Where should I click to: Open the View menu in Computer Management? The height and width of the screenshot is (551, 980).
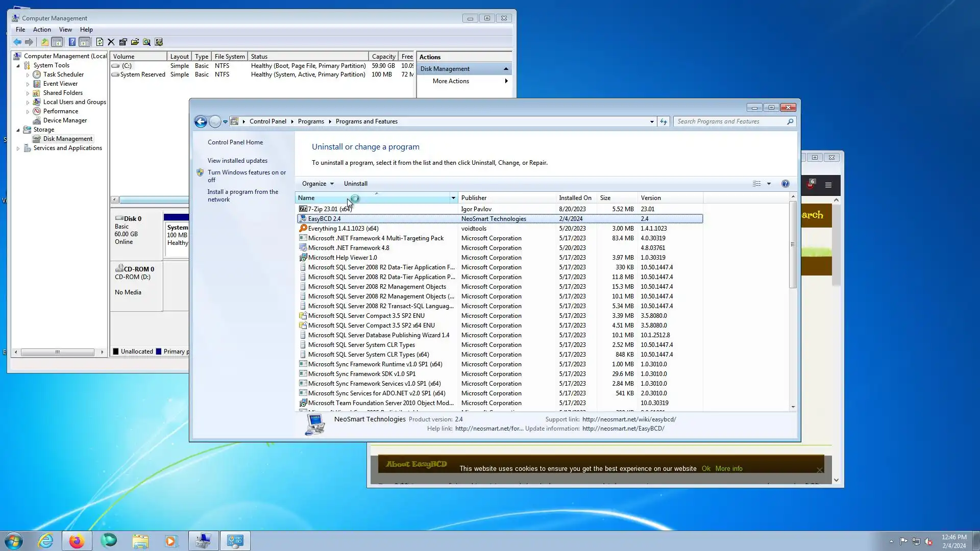click(x=65, y=30)
